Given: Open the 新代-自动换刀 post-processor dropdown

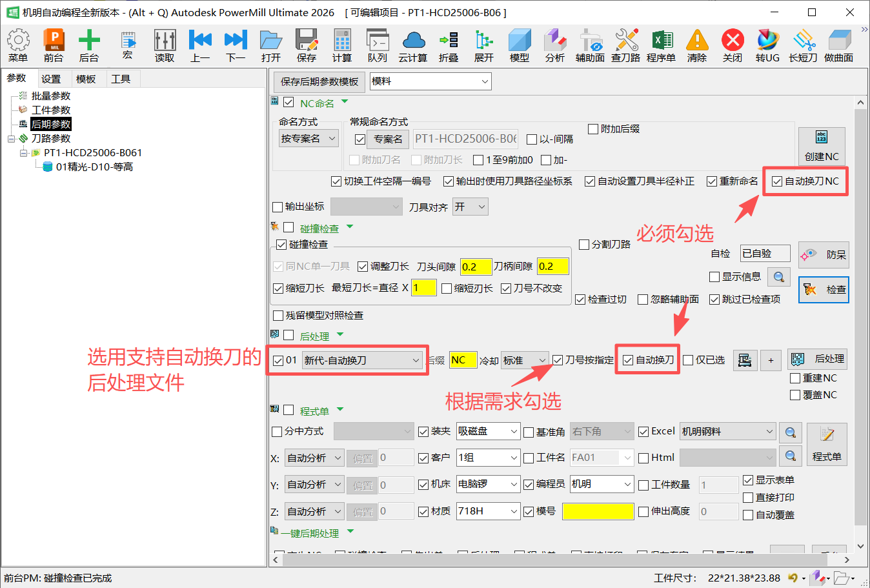Looking at the screenshot, I should point(363,360).
